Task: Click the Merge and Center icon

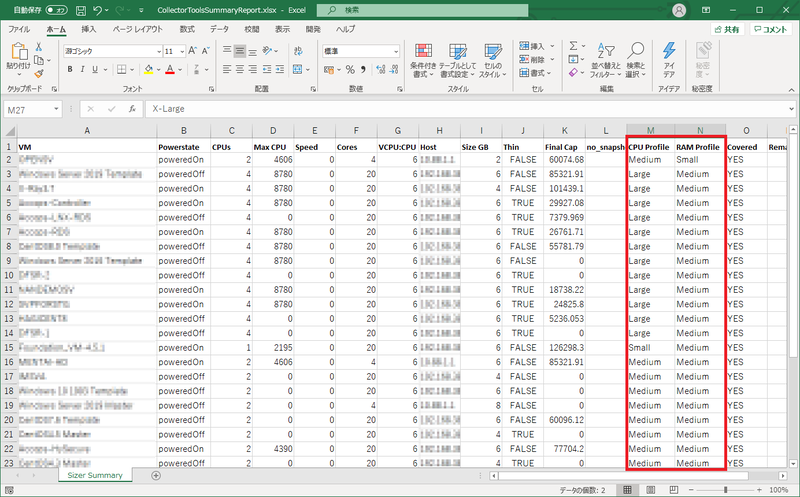Action: click(x=297, y=69)
